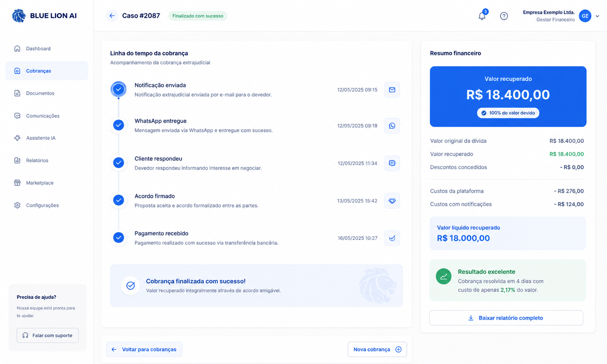The image size is (607, 364).
Task: Select Cobranças in the sidebar
Action: (47, 71)
